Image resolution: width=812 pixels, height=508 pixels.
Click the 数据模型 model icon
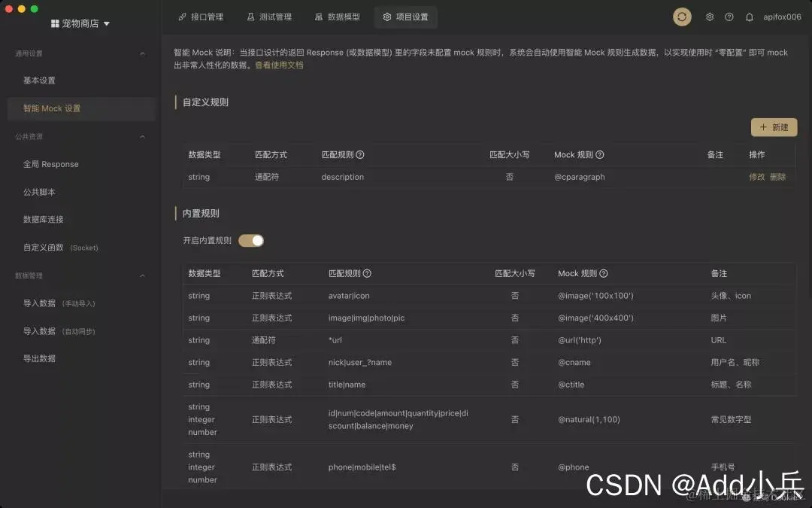(x=318, y=17)
